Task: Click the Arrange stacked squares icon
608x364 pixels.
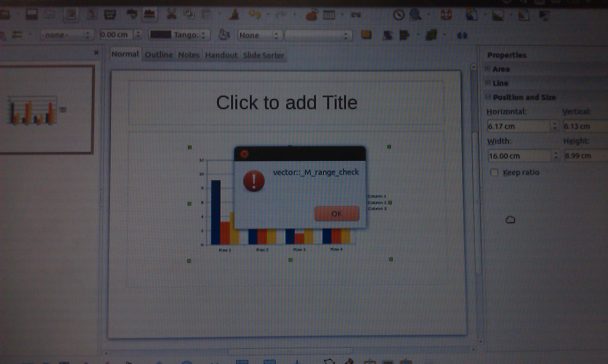Action: (431, 35)
